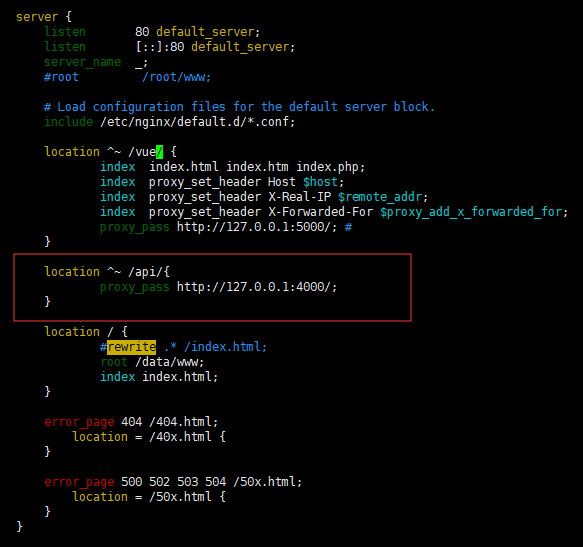Screen dimensions: 583x547
Task: Click the 'include' keyword
Action: tap(69, 122)
